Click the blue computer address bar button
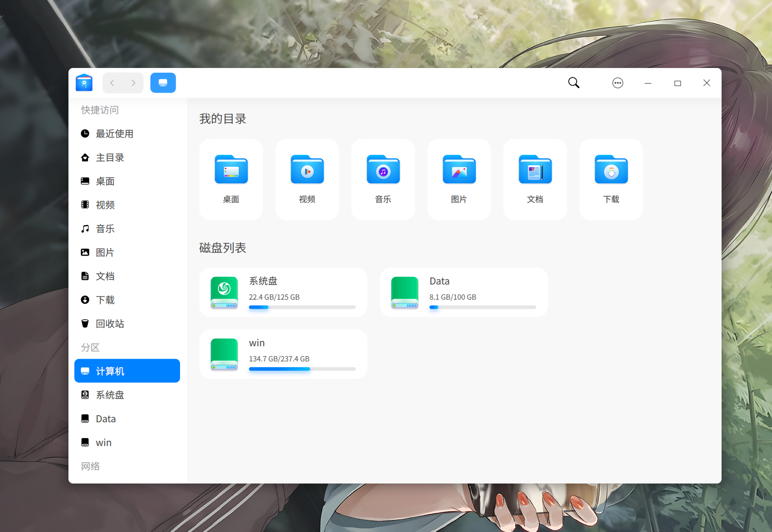The image size is (772, 532). [x=163, y=83]
